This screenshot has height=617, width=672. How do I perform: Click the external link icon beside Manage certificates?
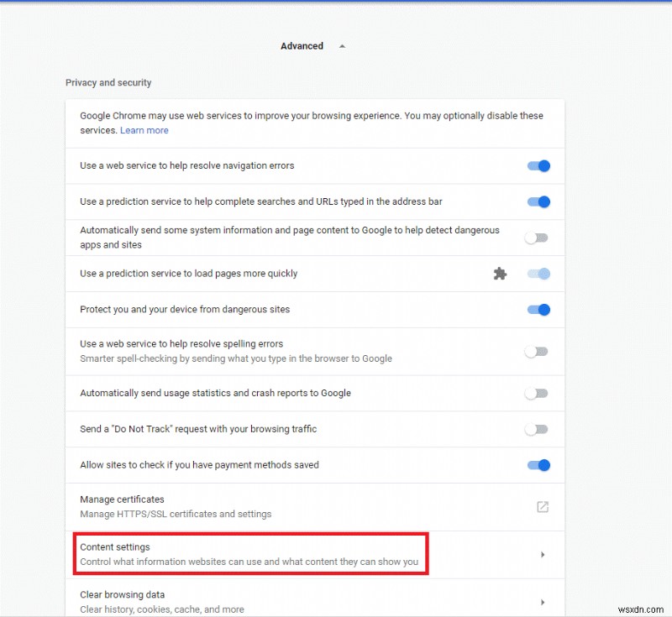click(542, 507)
